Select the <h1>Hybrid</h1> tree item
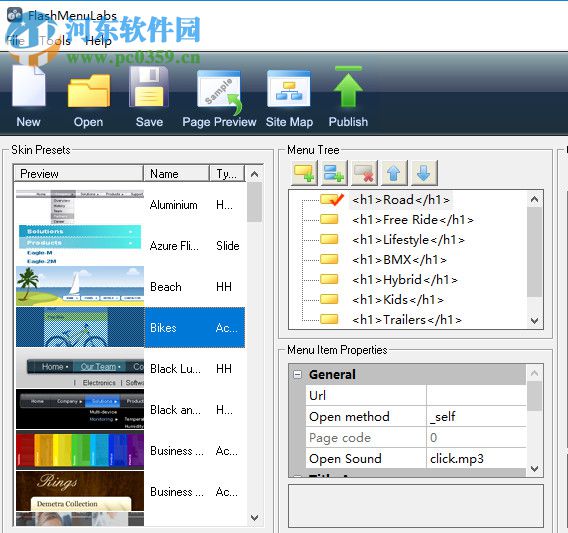Screen dimensions: 568x533 coord(405,279)
